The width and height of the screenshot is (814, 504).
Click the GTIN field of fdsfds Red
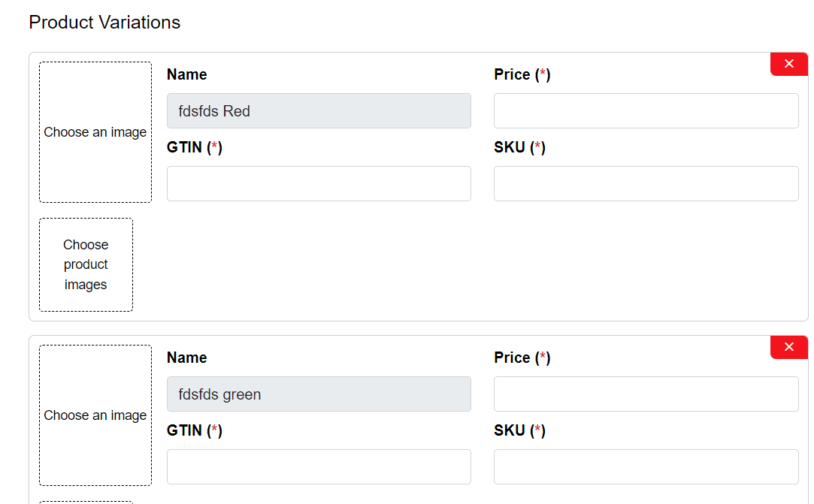[319, 183]
